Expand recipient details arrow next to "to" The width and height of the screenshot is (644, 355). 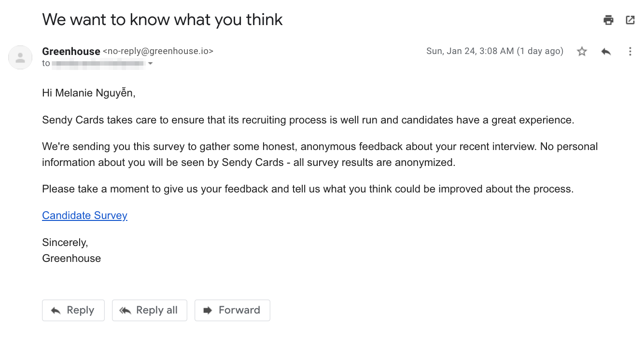tap(150, 64)
